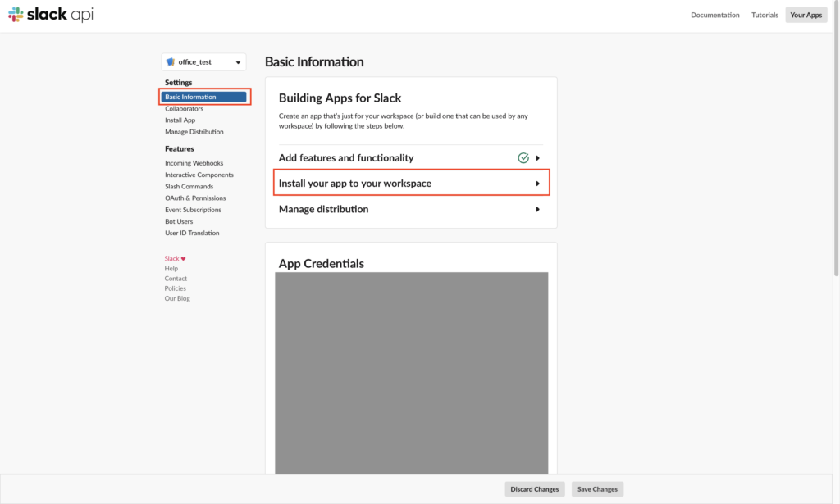Screen dimensions: 840x504
Task: Open Interactive Components feature
Action: [x=199, y=175]
